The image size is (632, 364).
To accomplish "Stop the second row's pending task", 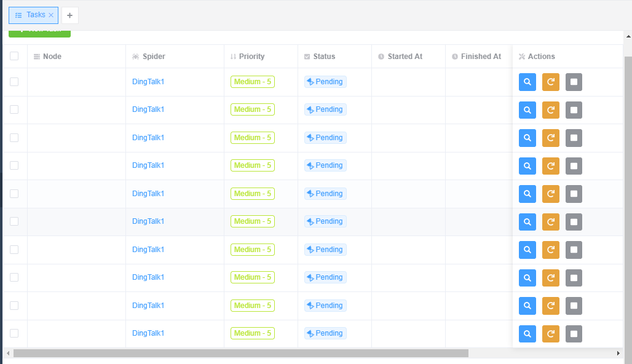I will tap(574, 110).
